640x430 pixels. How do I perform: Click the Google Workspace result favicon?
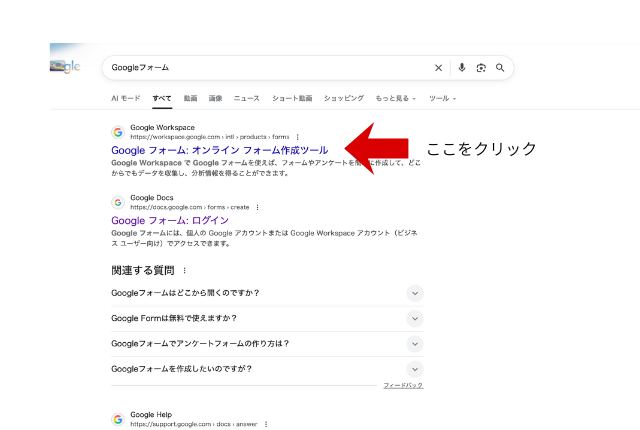[118, 132]
